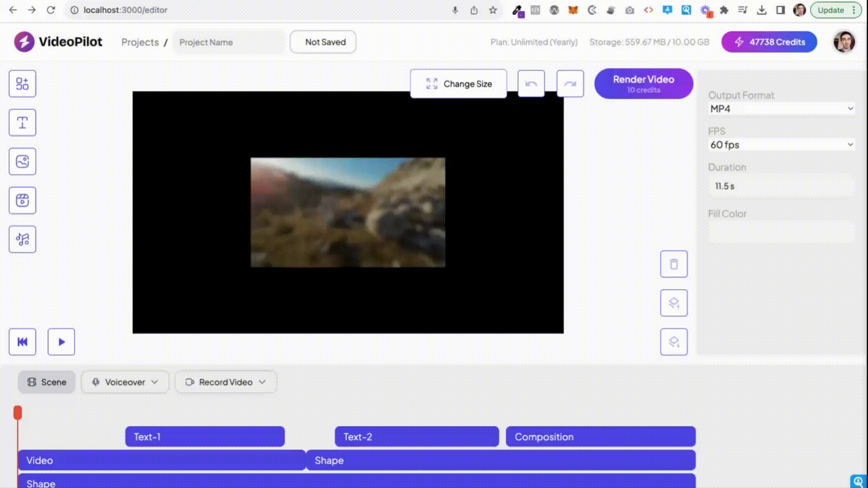Click Render Video button

point(643,84)
